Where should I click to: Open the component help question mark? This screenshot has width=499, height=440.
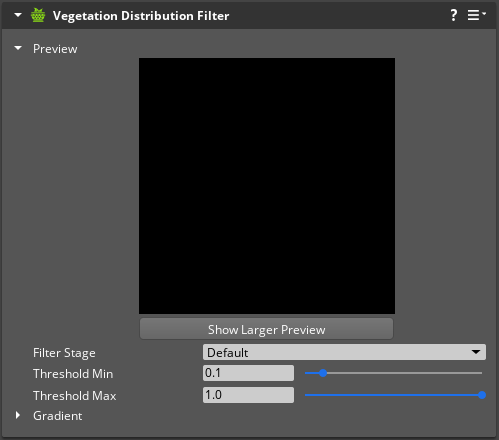point(453,15)
